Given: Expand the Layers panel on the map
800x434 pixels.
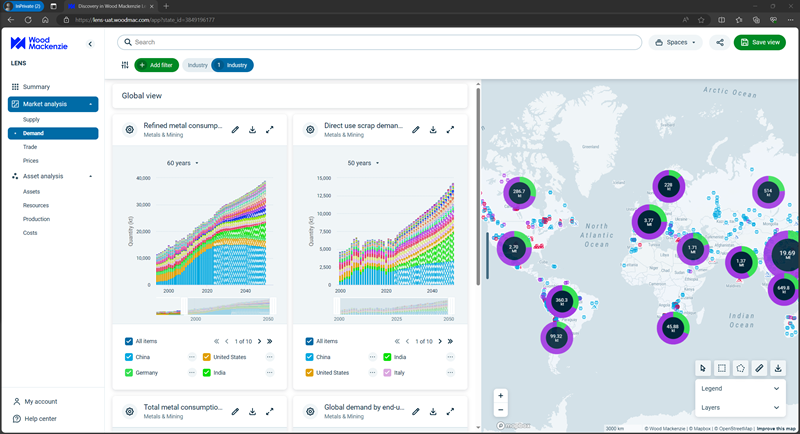Looking at the screenshot, I should (x=740, y=408).
